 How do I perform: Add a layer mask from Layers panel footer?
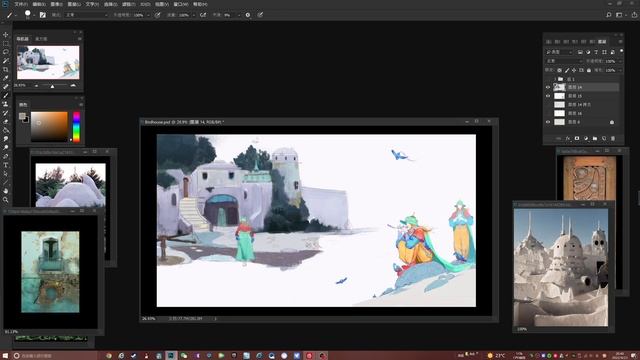(x=577, y=138)
